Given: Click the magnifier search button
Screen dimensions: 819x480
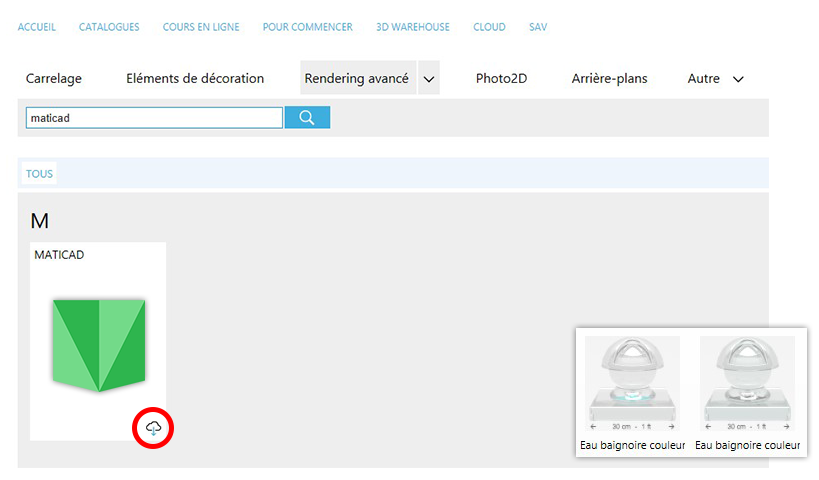Looking at the screenshot, I should tap(307, 118).
